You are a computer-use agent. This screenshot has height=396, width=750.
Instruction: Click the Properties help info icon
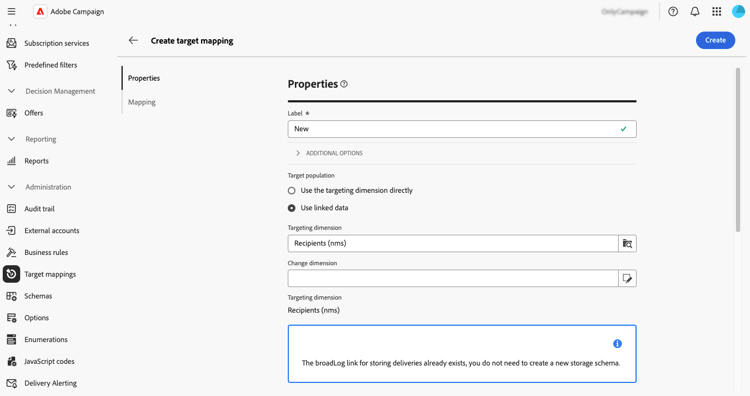[x=344, y=84]
